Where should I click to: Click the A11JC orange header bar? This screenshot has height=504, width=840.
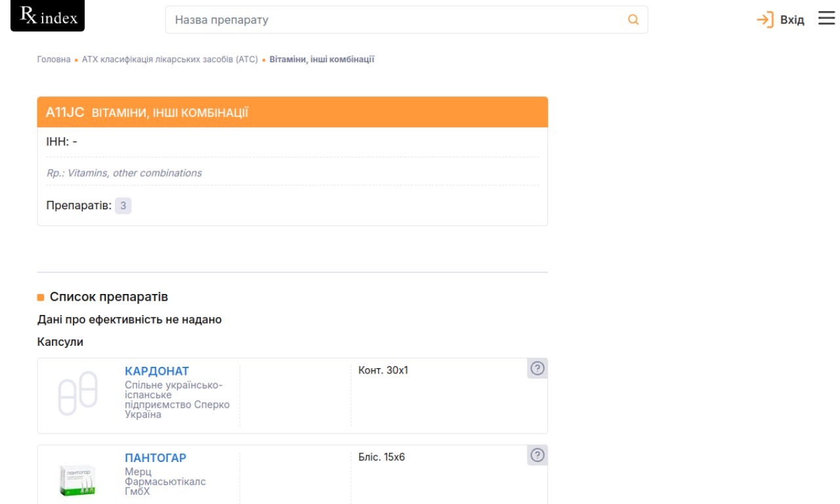click(292, 112)
